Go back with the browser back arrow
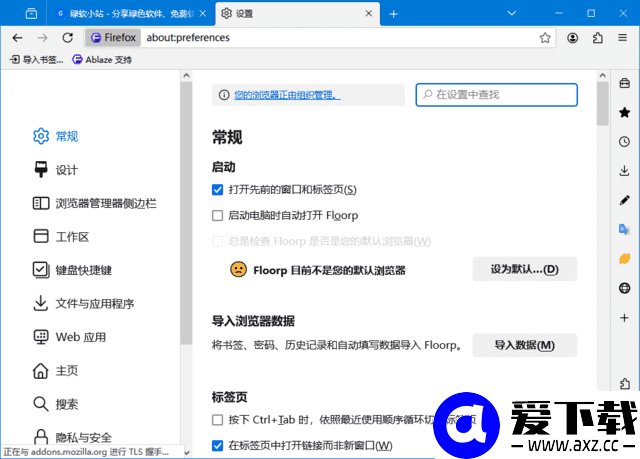 point(17,38)
